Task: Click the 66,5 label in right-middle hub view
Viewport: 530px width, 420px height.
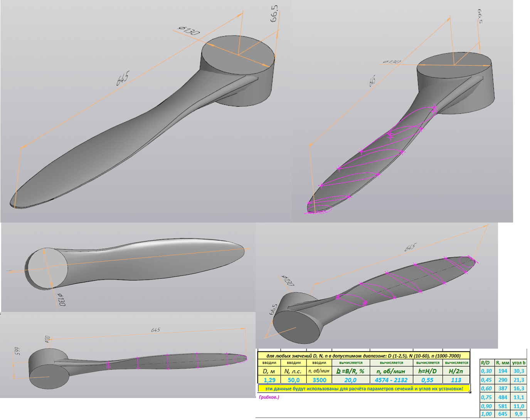Action: [x=273, y=310]
